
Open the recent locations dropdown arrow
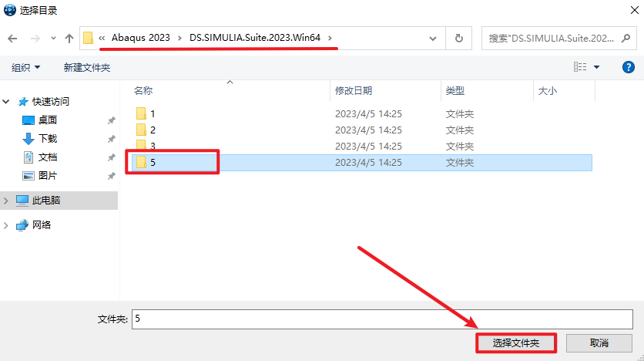(52, 38)
